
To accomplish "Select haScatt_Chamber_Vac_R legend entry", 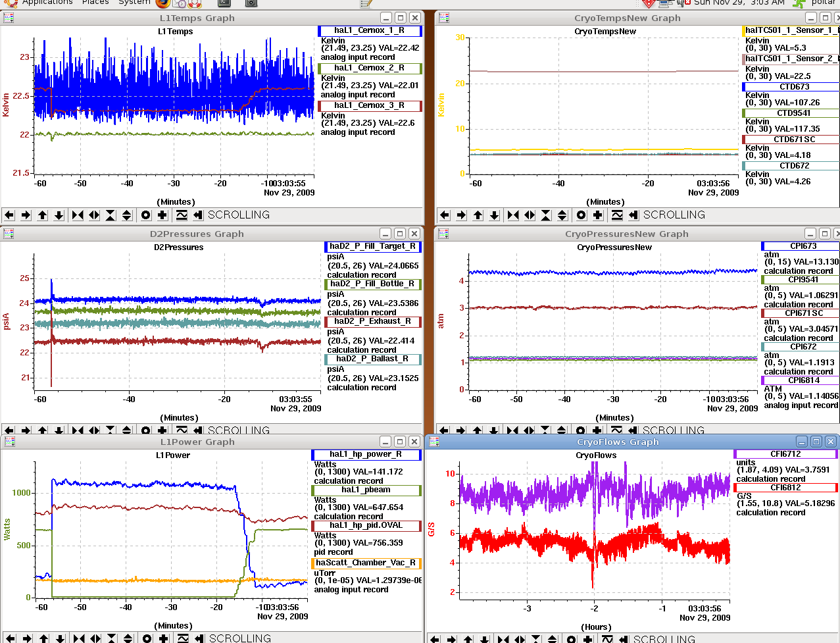I will [366, 563].
